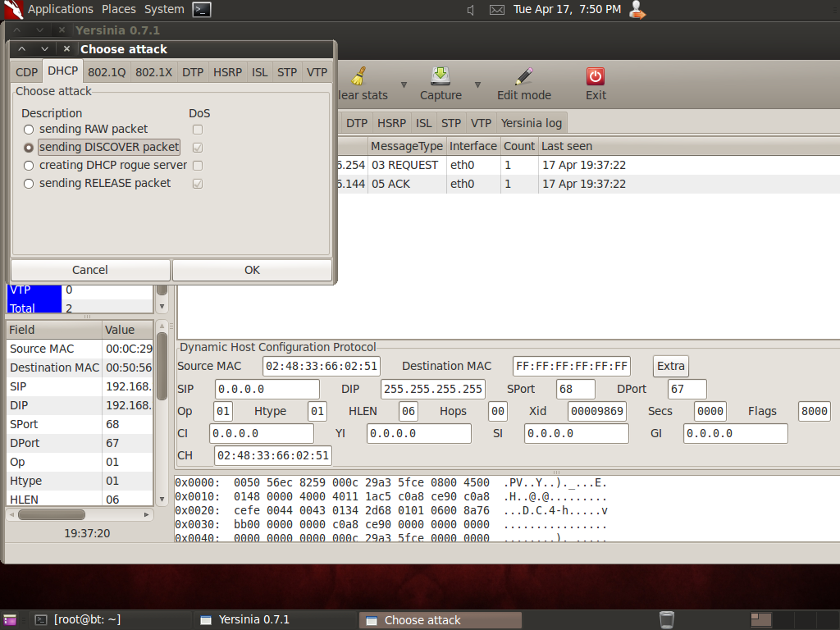The height and width of the screenshot is (630, 840).
Task: Click the red Exit power icon
Action: pyautogui.click(x=596, y=76)
